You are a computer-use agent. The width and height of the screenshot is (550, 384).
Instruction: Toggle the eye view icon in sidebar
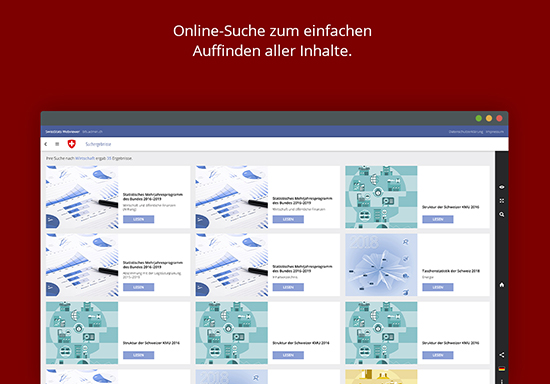click(502, 187)
